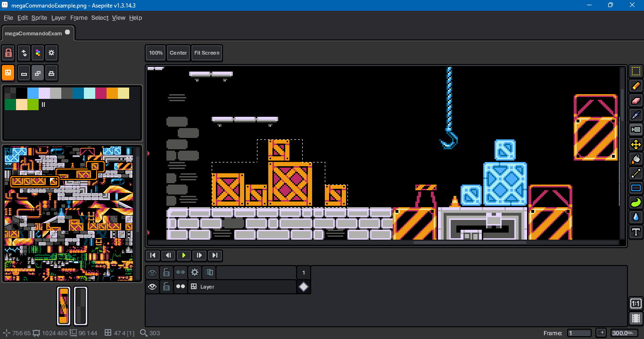
Task: Pick the Eyedropper tool
Action: pyautogui.click(x=636, y=115)
